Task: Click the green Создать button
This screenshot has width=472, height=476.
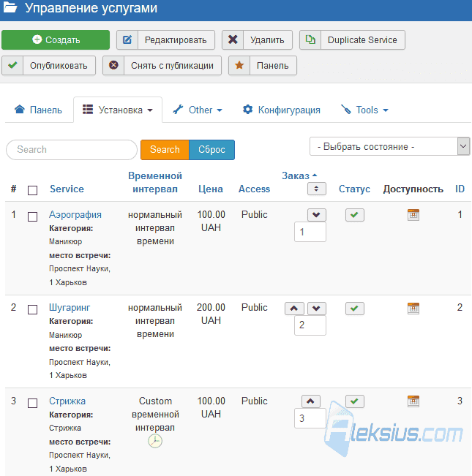Action: 56,39
